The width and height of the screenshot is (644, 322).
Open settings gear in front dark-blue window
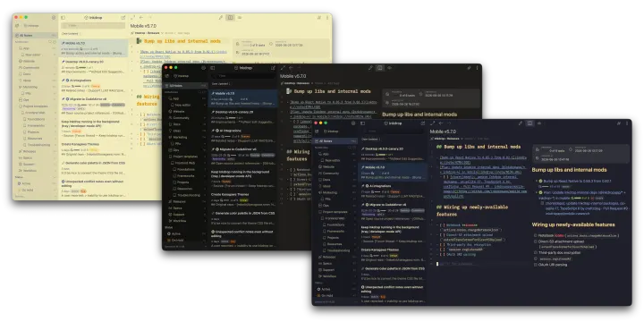(x=352, y=123)
